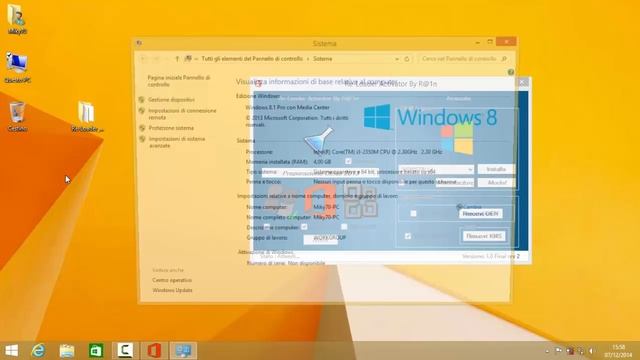
Task: Toggle the unchecked box under the grid logo
Action: coord(344,227)
